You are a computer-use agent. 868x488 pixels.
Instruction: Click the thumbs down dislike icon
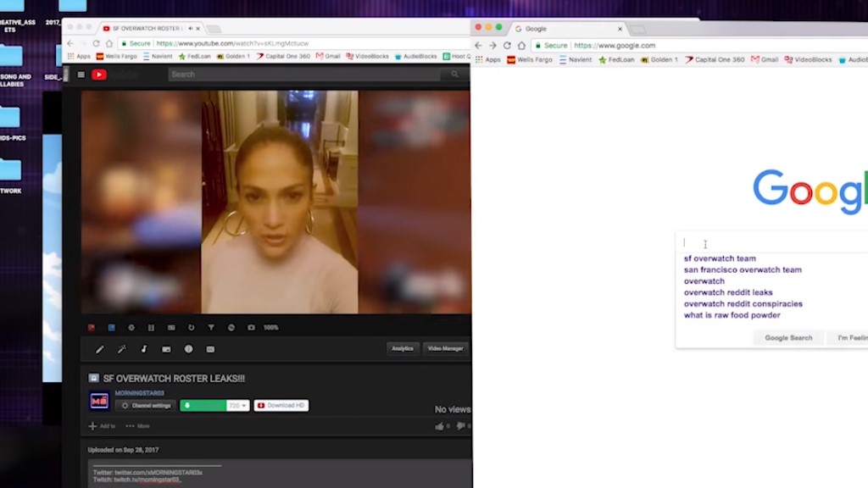point(460,426)
